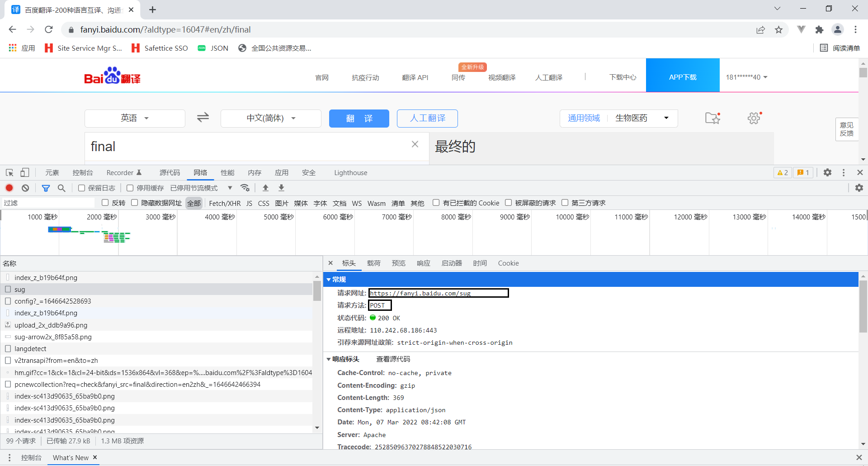The height and width of the screenshot is (466, 868).
Task: Search within network requests
Action: pyautogui.click(x=61, y=188)
